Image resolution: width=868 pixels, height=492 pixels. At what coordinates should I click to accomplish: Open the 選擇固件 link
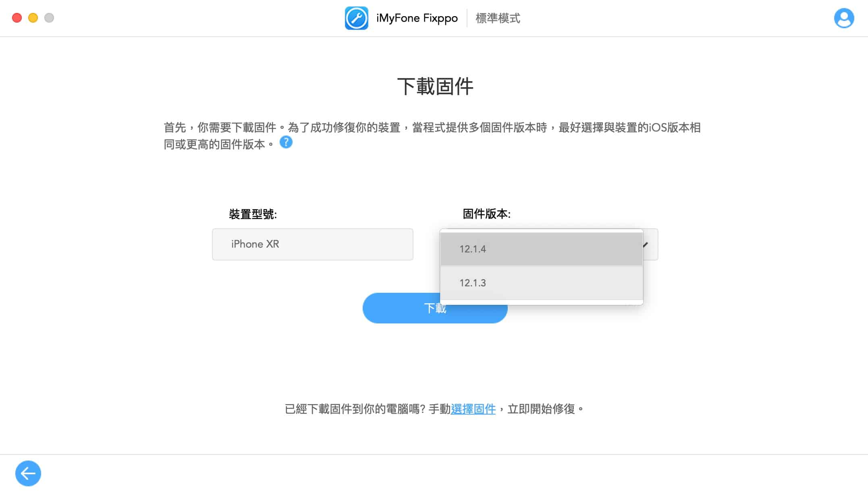point(473,409)
